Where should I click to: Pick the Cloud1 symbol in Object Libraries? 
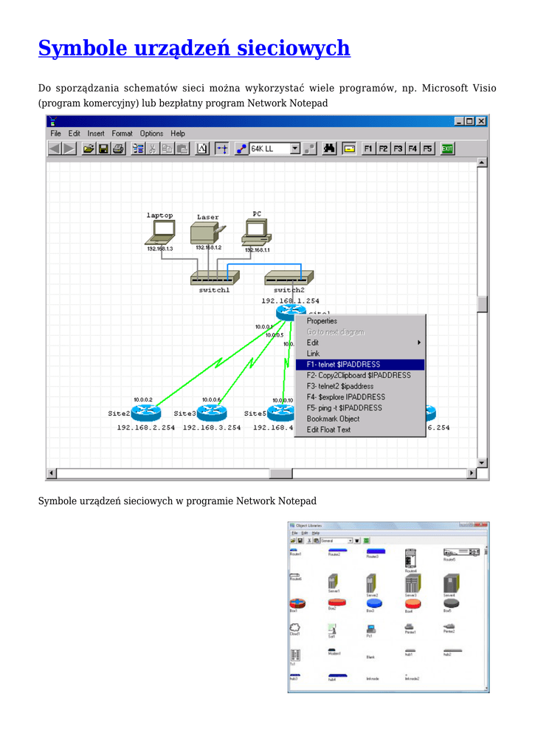(x=295, y=628)
